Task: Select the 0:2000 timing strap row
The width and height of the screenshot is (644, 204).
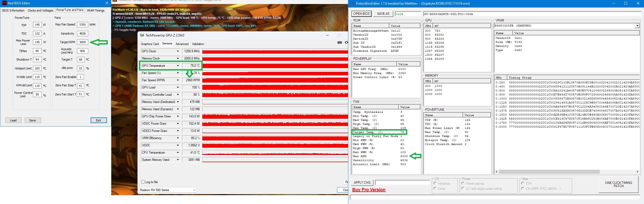Action: [567, 127]
